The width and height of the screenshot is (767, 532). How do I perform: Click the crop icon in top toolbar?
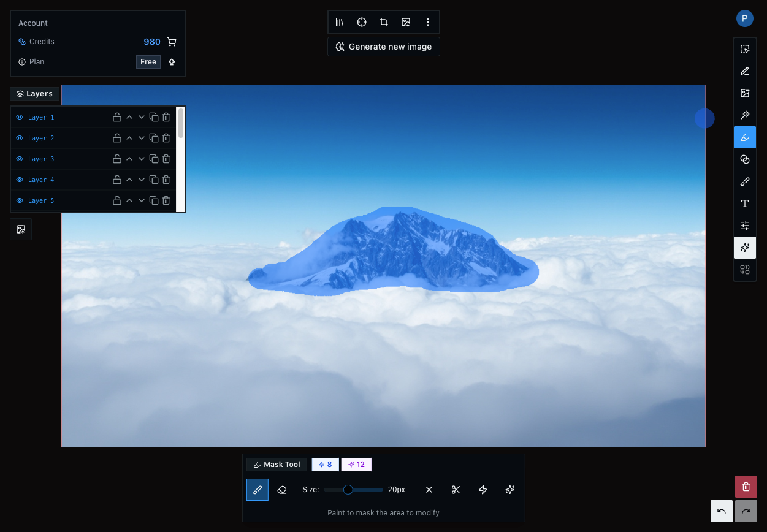click(384, 22)
